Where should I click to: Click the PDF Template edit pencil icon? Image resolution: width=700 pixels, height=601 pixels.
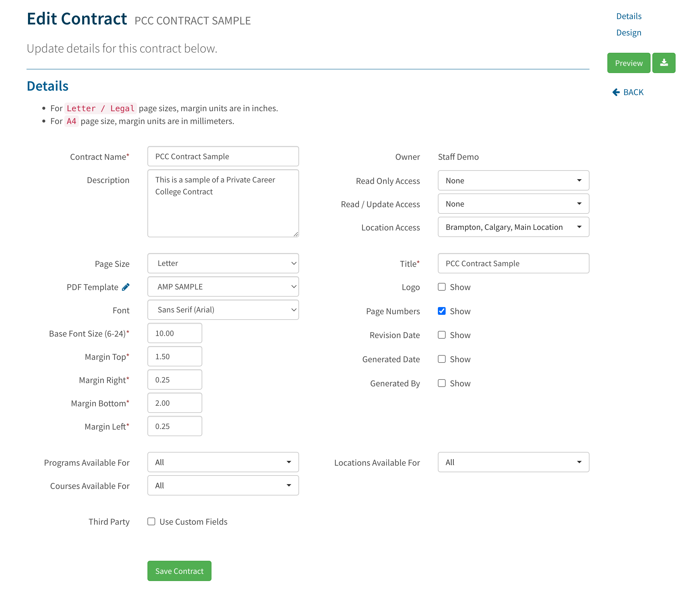[126, 287]
